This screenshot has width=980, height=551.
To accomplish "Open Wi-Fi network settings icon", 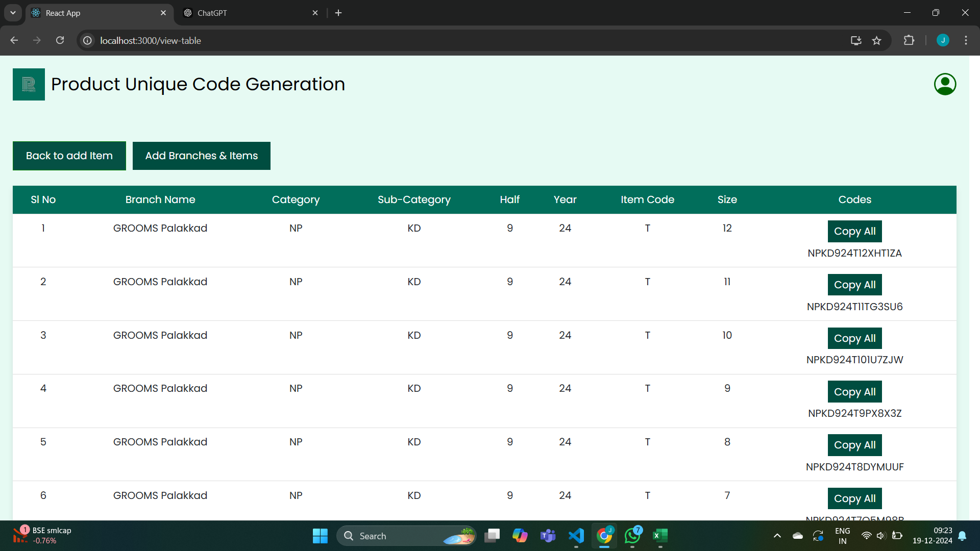I will tap(866, 536).
